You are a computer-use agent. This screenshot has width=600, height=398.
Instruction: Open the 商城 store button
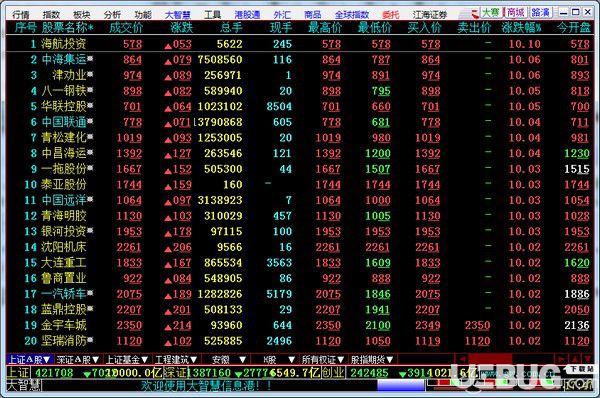515,13
